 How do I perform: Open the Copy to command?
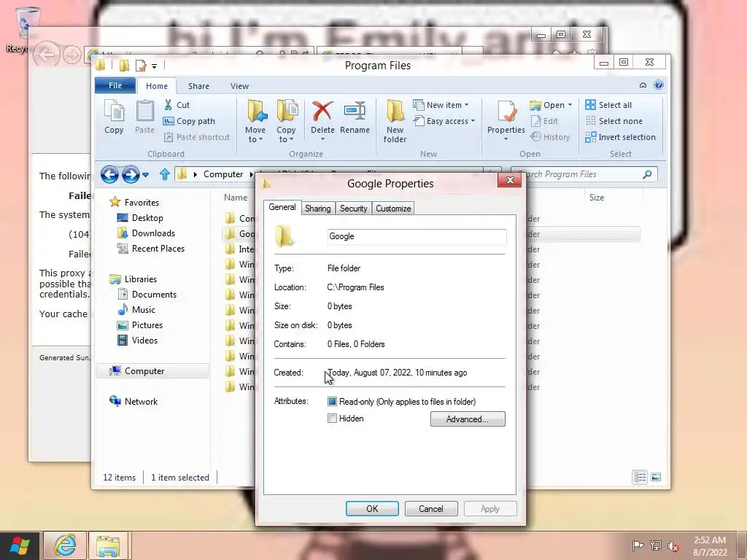286,122
